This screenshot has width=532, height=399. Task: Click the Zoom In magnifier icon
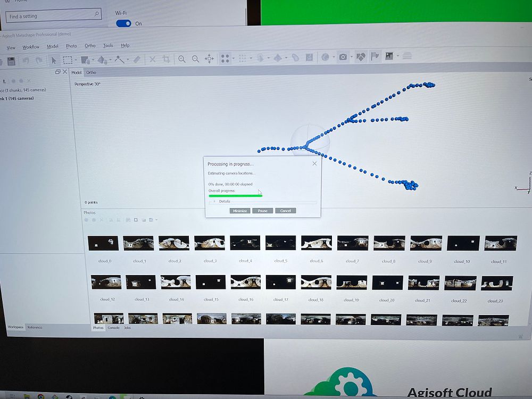182,59
